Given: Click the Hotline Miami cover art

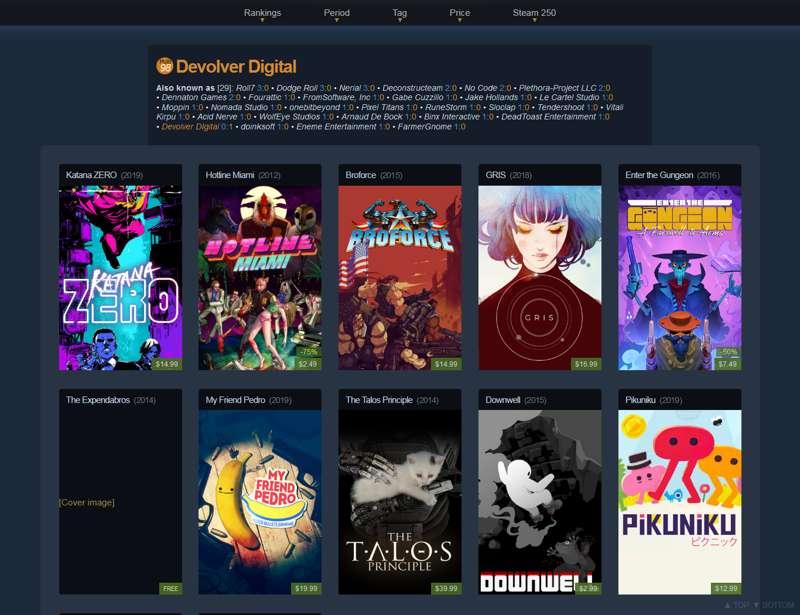Looking at the screenshot, I should click(260, 278).
